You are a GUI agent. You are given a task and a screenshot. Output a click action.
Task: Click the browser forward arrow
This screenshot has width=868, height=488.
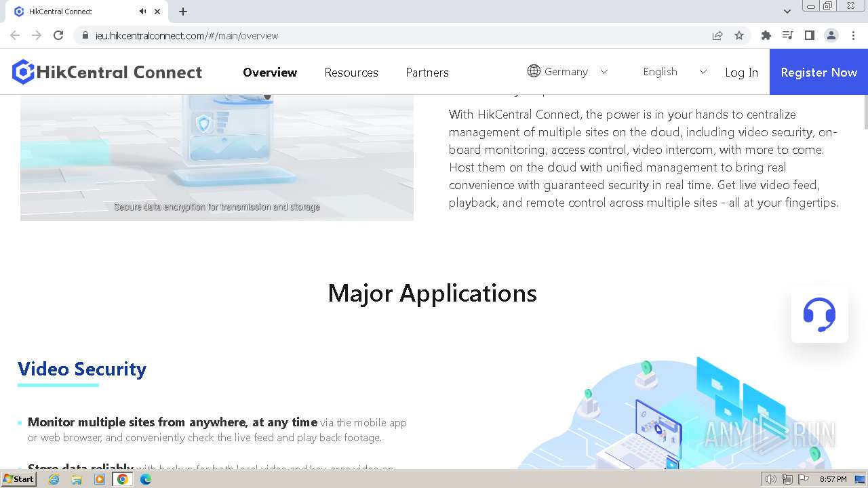[37, 35]
